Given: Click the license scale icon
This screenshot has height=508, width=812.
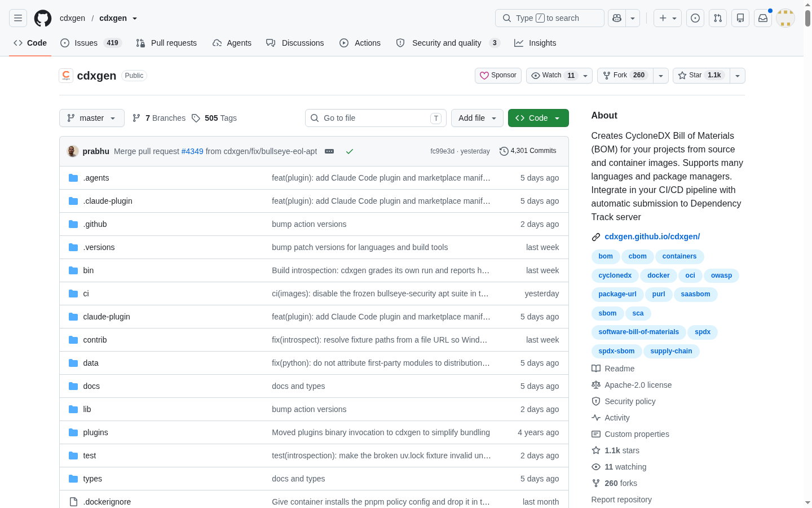Looking at the screenshot, I should point(596,385).
